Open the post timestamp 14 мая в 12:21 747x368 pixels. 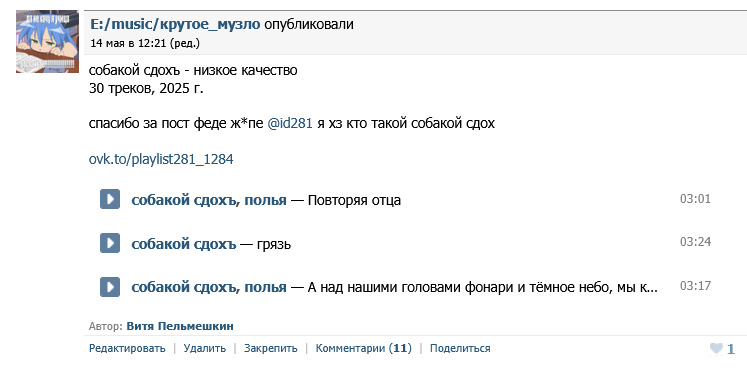[x=128, y=43]
